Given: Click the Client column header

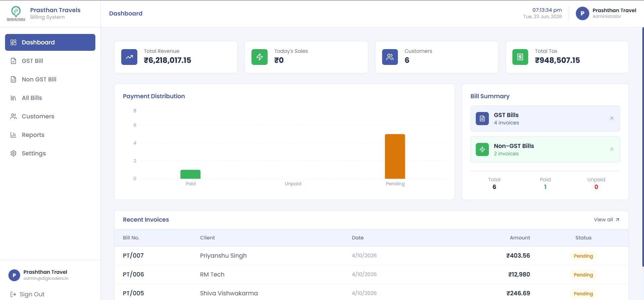Looking at the screenshot, I should [x=208, y=238].
